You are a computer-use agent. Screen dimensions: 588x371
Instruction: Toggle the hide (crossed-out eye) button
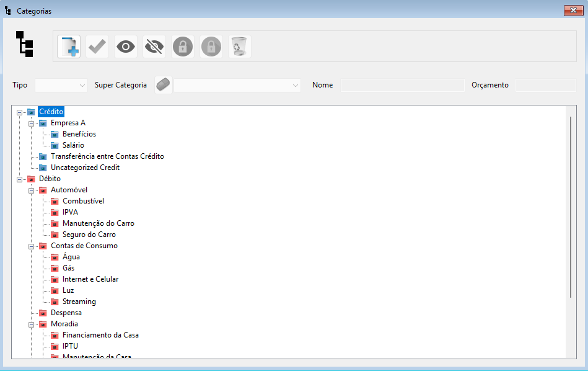tap(154, 47)
